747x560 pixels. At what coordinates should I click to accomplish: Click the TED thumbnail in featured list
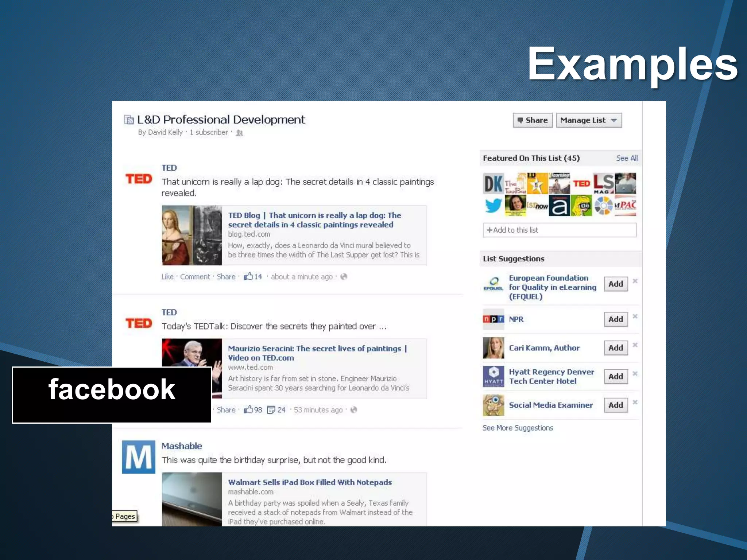coord(581,183)
